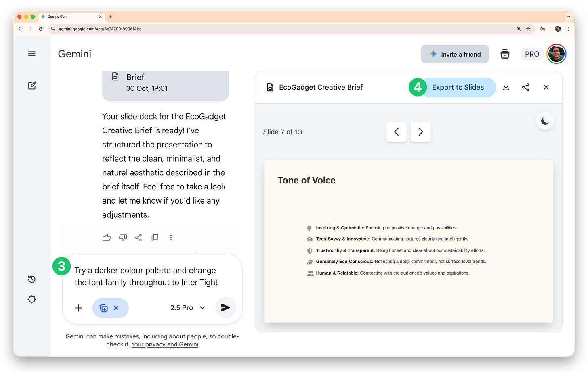Click the Invite a friend button
This screenshot has height=378, width=588.
(x=455, y=54)
